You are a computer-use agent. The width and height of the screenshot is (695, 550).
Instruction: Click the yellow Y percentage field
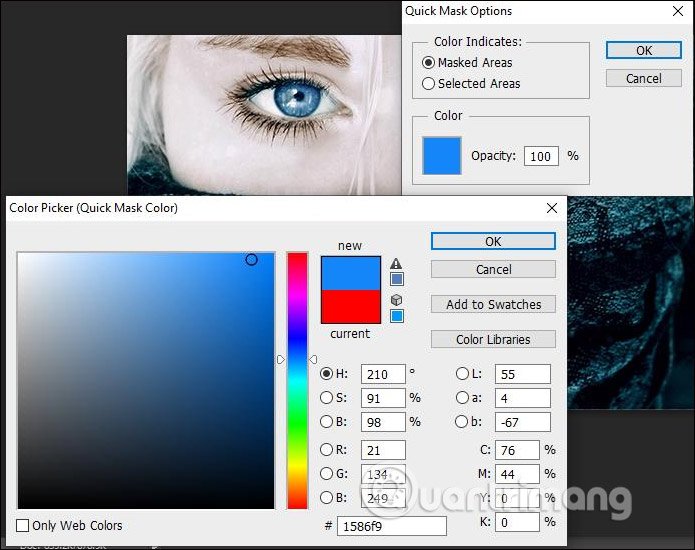517,498
